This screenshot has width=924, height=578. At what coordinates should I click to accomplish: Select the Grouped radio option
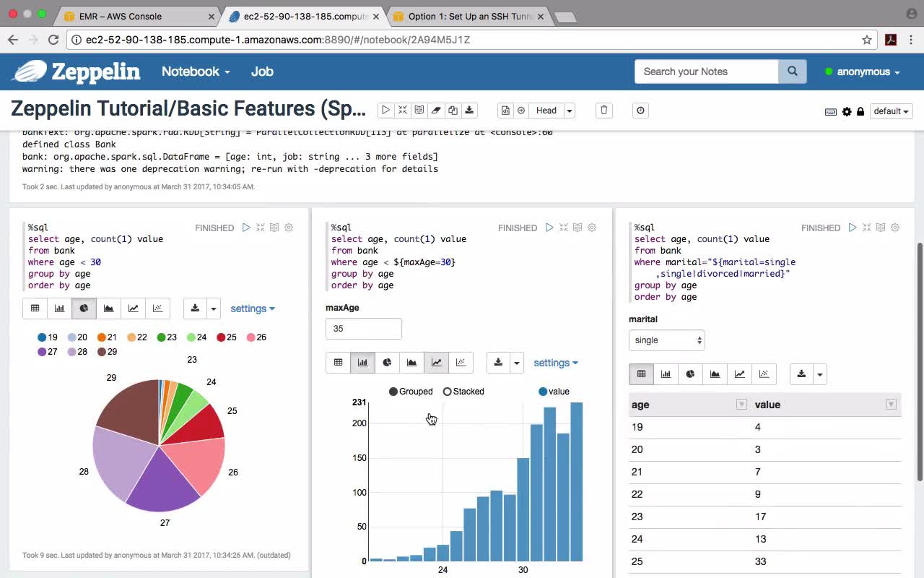tap(411, 392)
